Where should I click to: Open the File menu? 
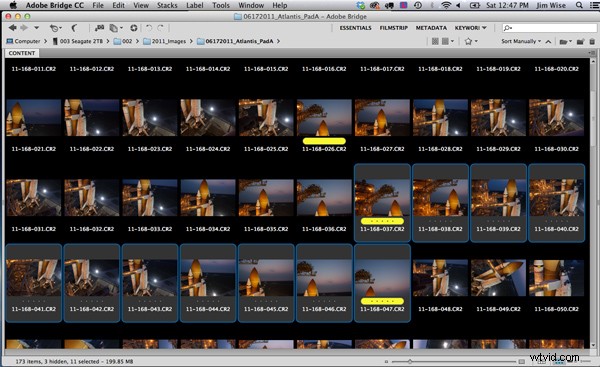point(98,5)
